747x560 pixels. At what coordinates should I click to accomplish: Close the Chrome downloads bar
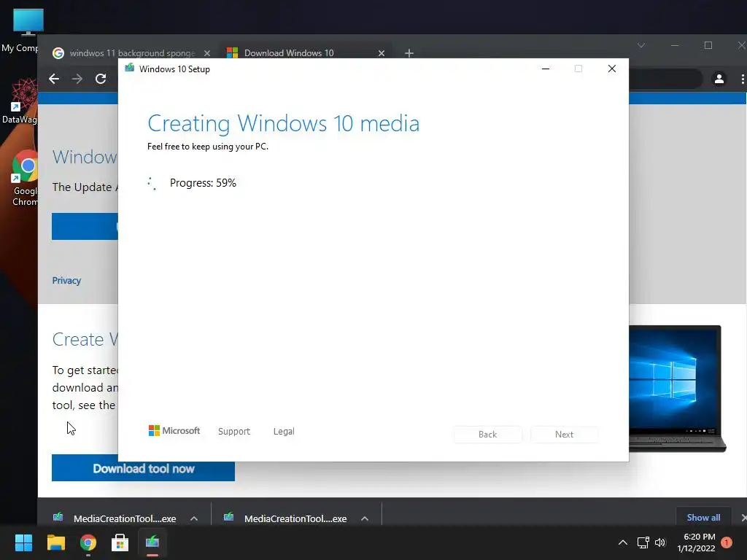click(x=743, y=518)
